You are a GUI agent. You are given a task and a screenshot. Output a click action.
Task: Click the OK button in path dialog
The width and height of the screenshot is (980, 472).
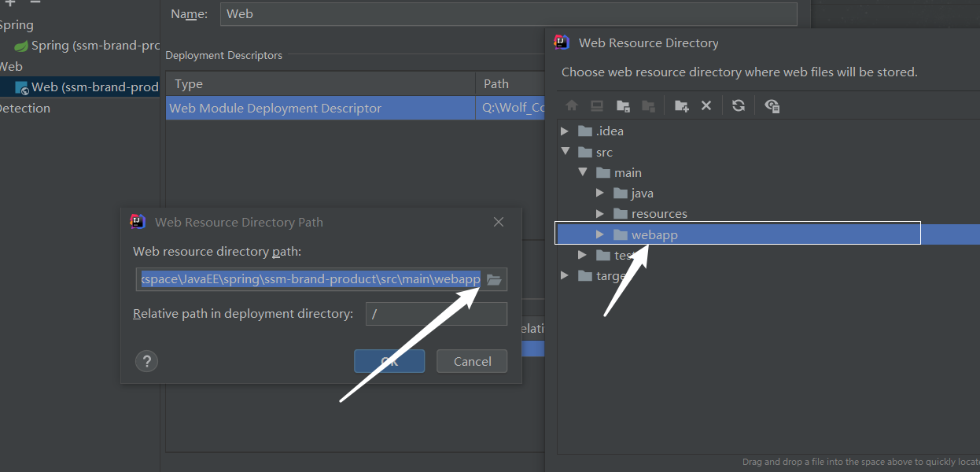pos(389,361)
